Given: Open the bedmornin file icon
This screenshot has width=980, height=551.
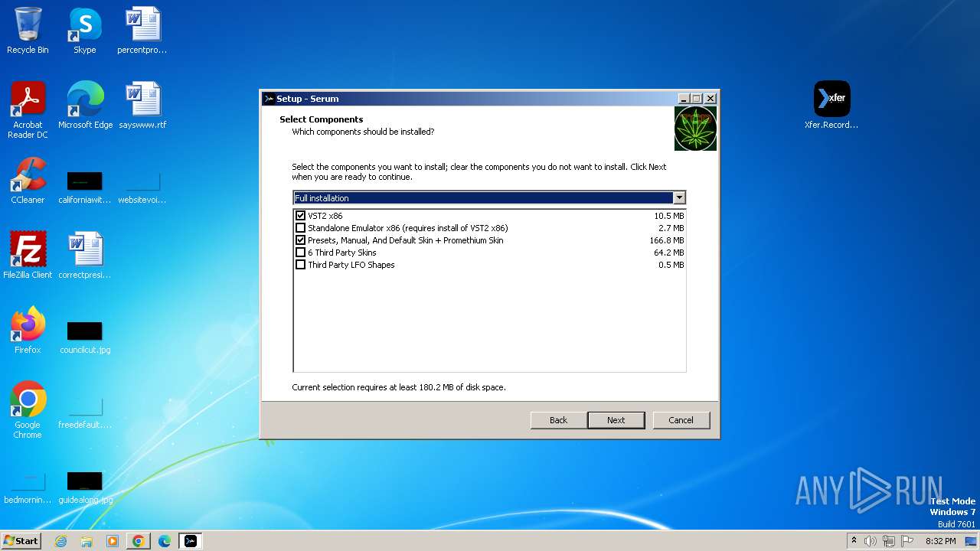Looking at the screenshot, I should [28, 487].
